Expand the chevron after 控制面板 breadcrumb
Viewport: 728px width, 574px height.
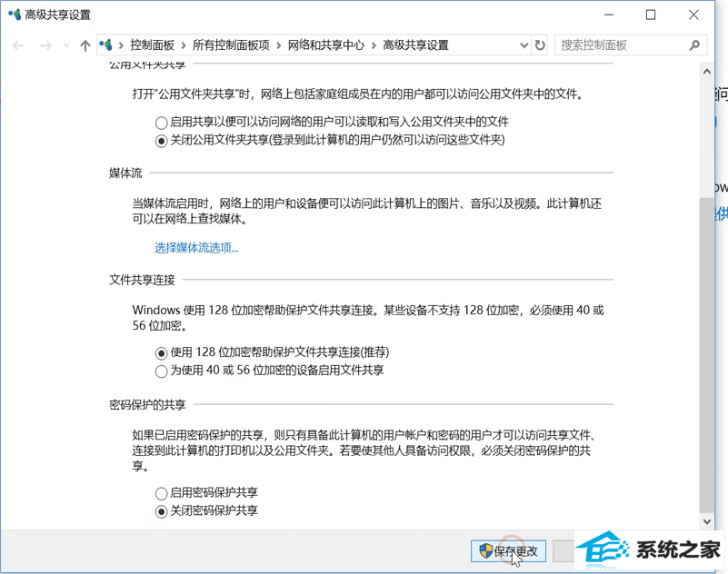pos(184,45)
